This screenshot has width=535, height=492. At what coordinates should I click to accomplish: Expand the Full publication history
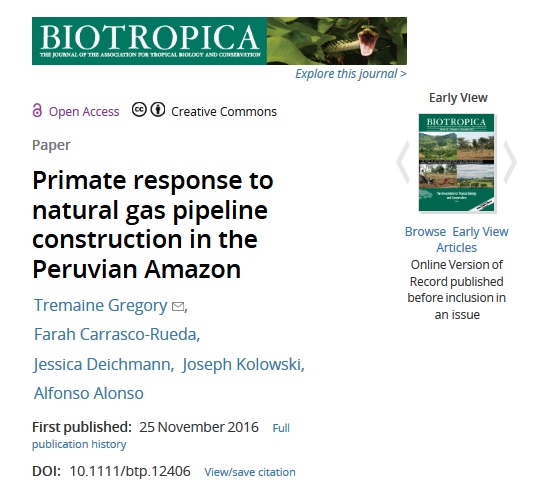tap(161, 436)
